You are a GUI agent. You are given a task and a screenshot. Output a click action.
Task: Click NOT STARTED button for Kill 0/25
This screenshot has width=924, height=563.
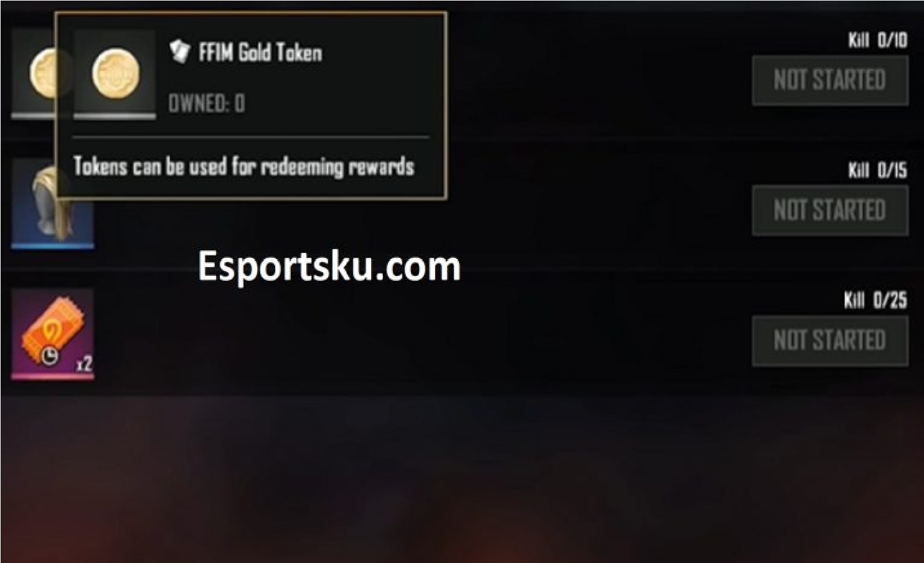point(830,341)
